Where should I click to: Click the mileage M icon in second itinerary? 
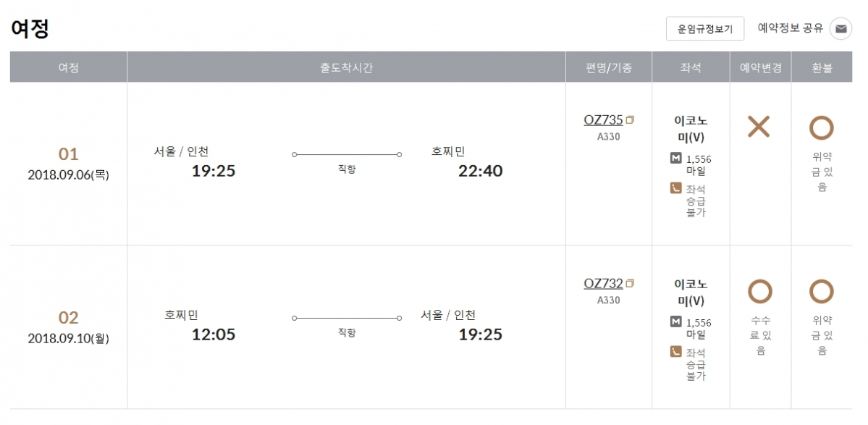675,322
